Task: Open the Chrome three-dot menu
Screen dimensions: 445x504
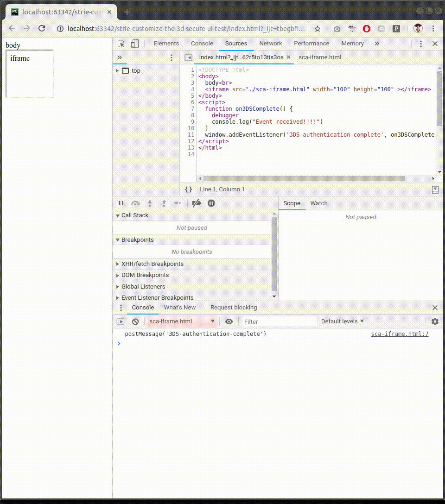Action: point(433,29)
